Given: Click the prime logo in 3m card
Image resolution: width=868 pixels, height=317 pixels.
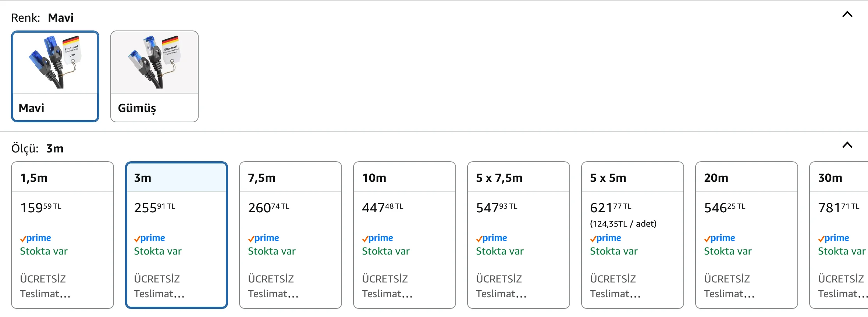Looking at the screenshot, I should coord(150,238).
